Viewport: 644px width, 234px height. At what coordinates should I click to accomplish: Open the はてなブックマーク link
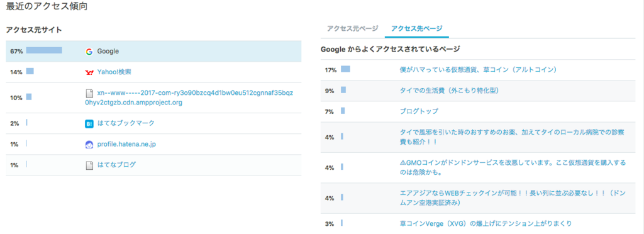[126, 123]
